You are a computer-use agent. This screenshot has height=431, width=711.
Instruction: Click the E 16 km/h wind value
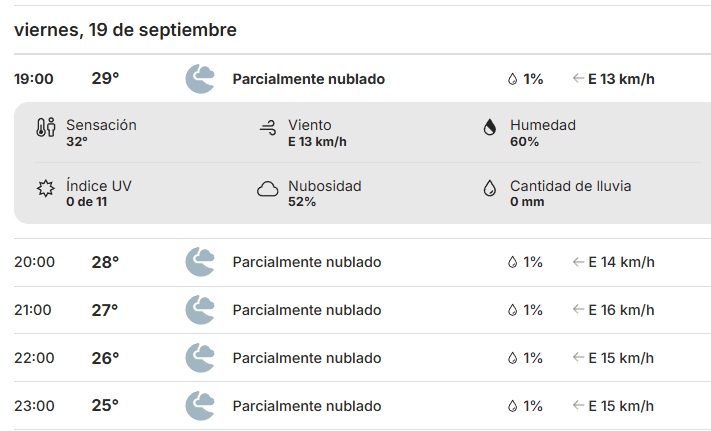click(x=621, y=310)
